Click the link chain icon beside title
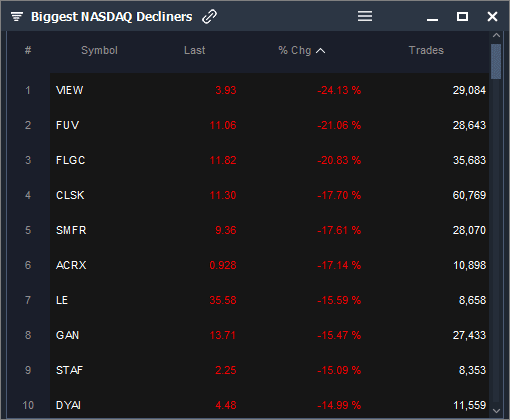The width and height of the screenshot is (510, 420). click(x=209, y=16)
